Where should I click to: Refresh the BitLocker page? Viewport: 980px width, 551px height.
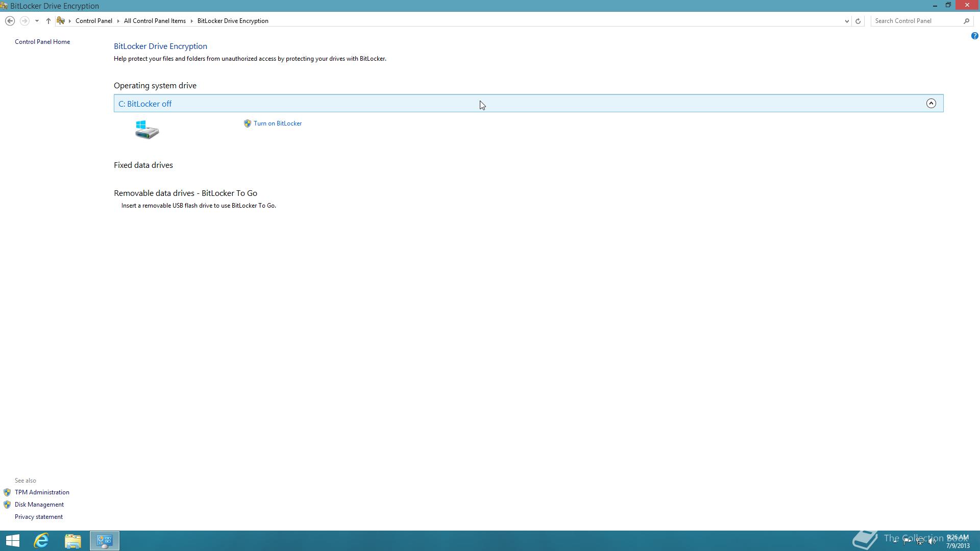(858, 21)
